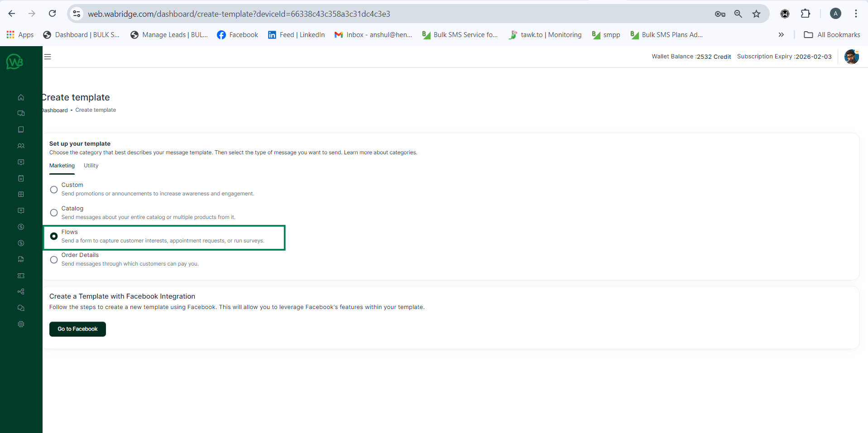Screen dimensions: 868x433
Task: Go to Home via sidebar house icon
Action: tap(21, 97)
